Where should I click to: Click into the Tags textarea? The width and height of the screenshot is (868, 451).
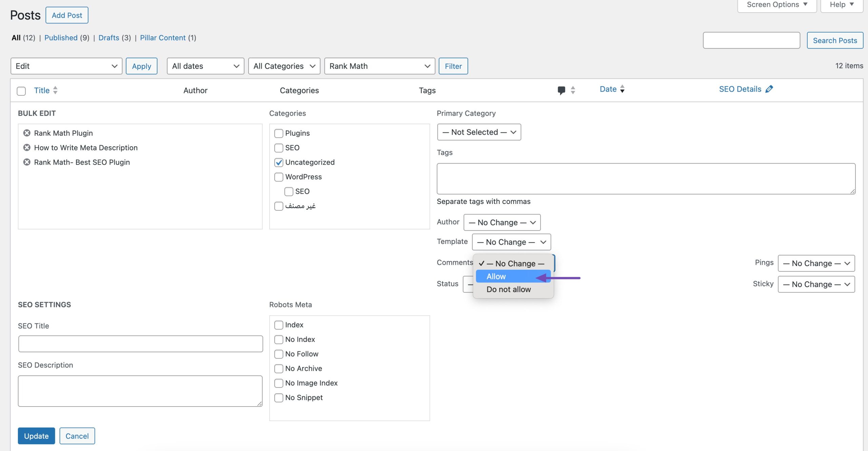646,179
